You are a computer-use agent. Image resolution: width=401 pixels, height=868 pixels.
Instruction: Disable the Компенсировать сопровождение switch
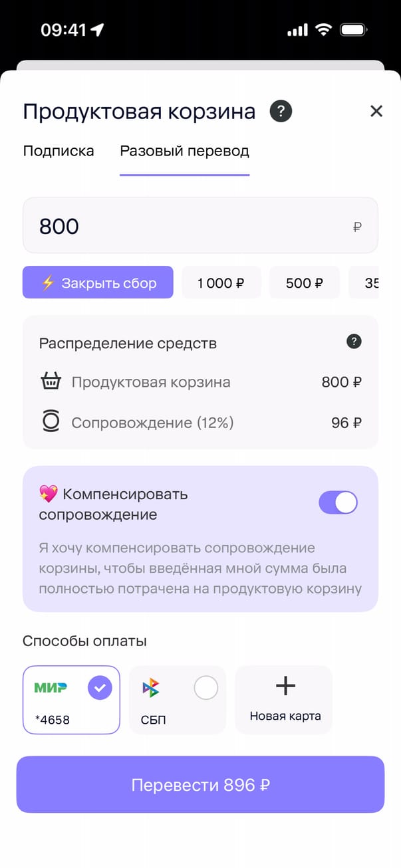(x=338, y=502)
